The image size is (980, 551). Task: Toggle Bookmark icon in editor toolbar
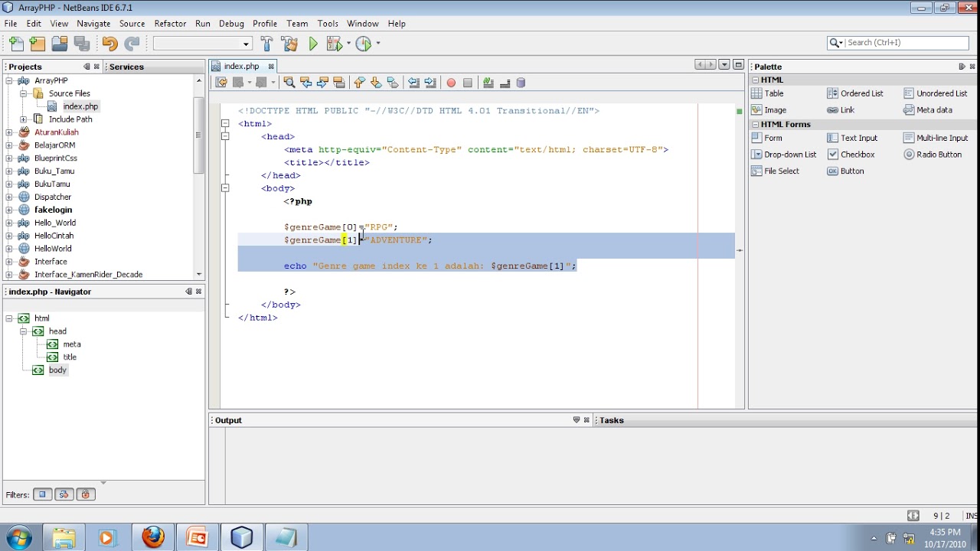click(x=393, y=83)
